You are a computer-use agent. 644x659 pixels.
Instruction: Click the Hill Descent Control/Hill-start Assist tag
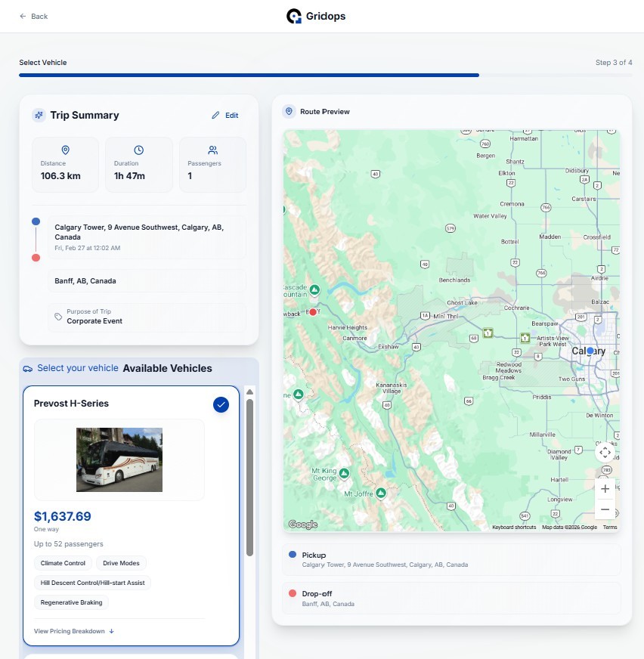coord(92,583)
